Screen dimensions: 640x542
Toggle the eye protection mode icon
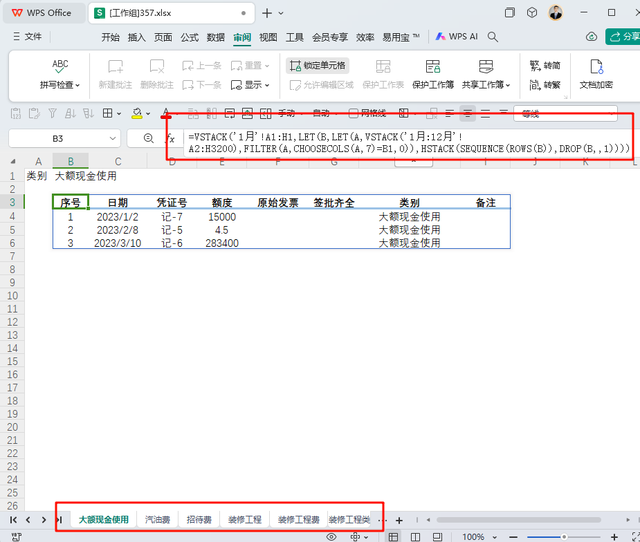click(331, 537)
